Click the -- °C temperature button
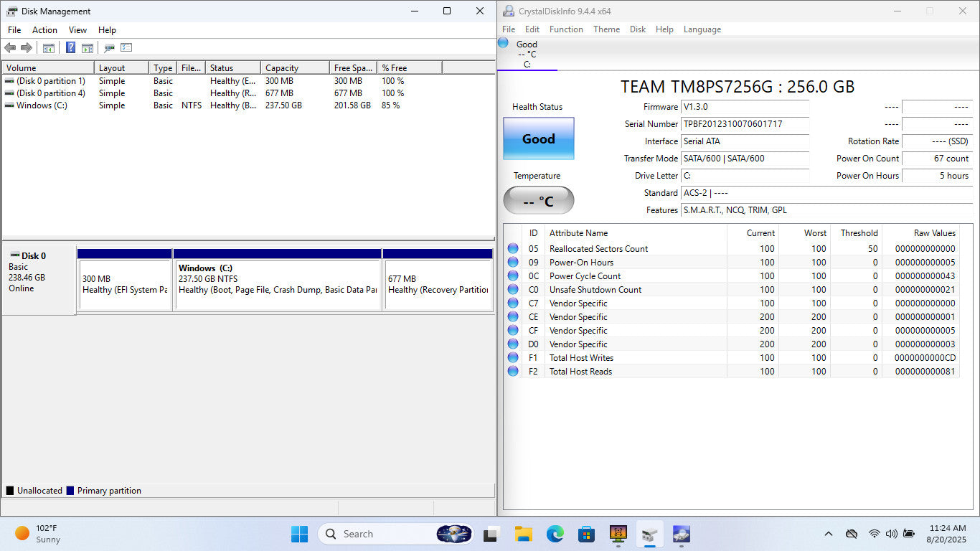Image resolution: width=980 pixels, height=551 pixels. point(539,200)
